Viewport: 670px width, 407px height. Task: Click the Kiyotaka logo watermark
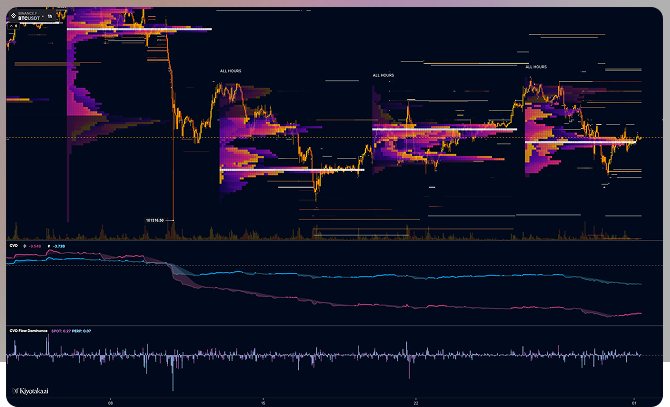coord(32,390)
